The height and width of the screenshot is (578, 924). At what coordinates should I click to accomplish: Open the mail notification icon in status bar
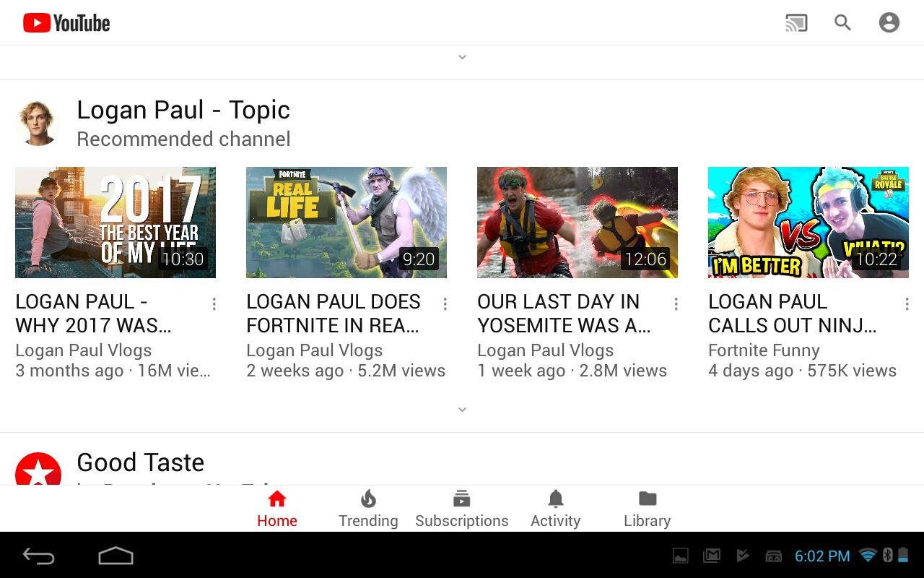[x=712, y=556]
